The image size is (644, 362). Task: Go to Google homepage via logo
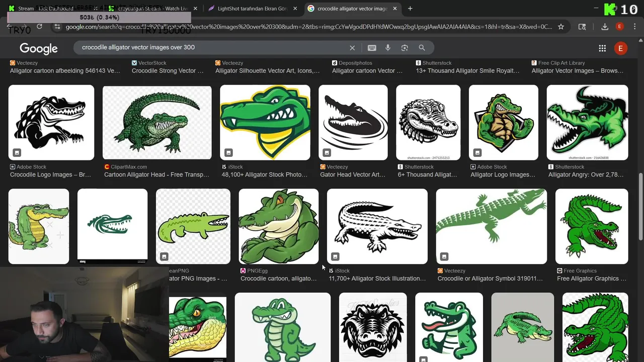point(39,48)
